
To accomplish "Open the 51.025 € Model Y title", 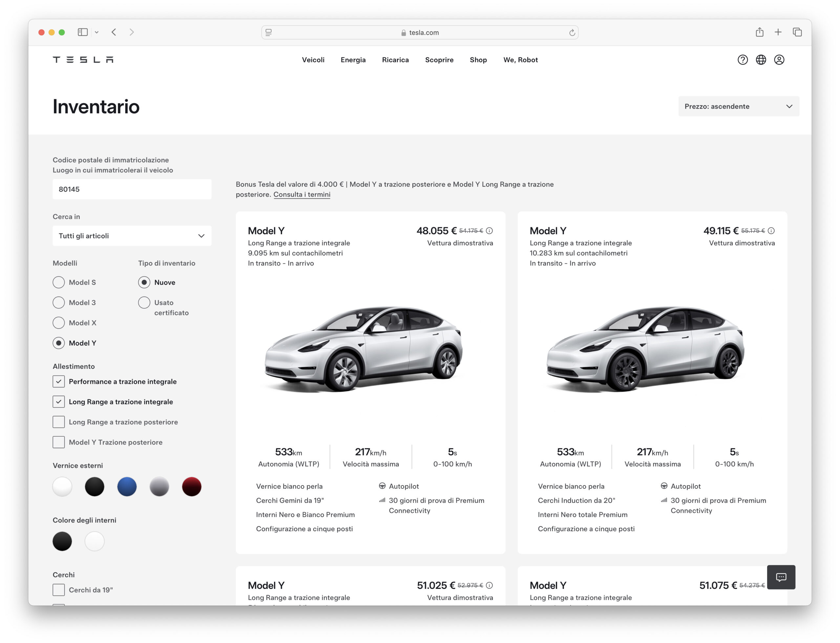I will point(266,585).
